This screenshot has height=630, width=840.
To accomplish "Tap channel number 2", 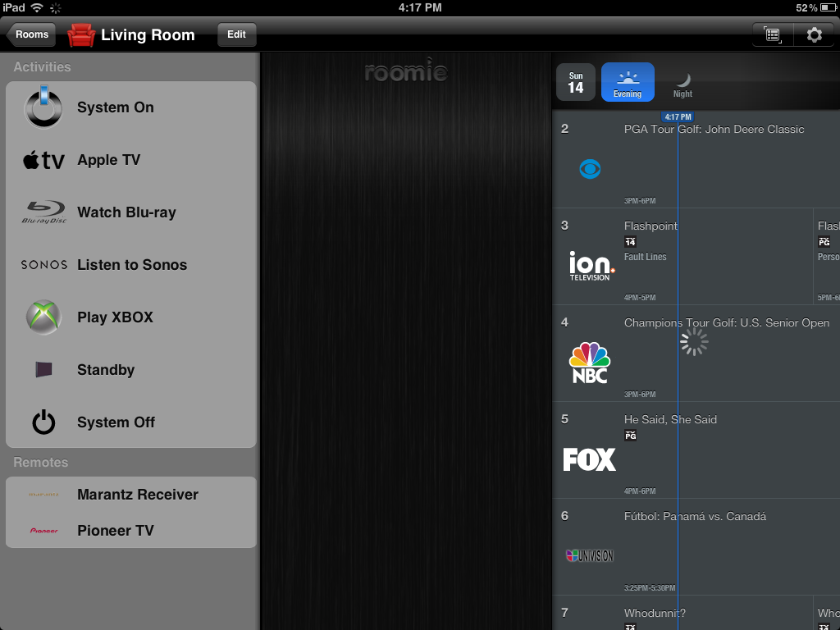I will coord(564,129).
